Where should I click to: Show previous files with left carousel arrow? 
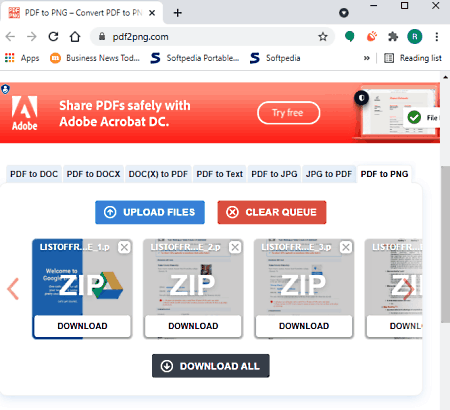pos(13,289)
